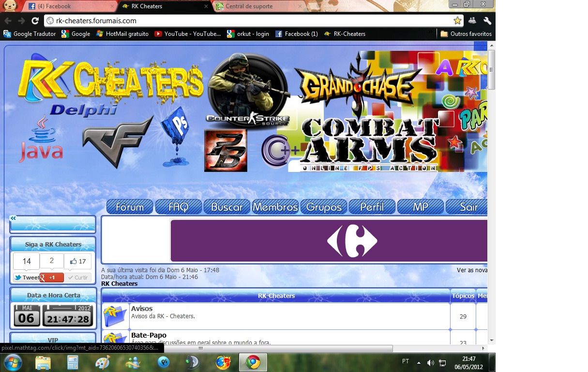Click the page's vertical scrollbar thumb
This screenshot has height=372, width=588.
491,70
